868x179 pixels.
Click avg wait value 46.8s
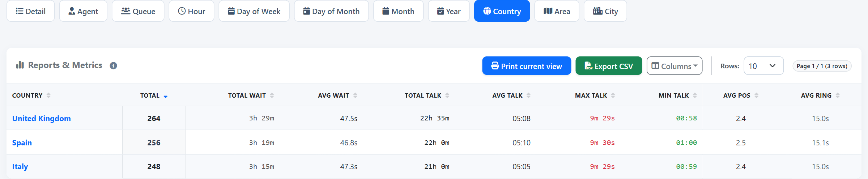[x=349, y=143]
